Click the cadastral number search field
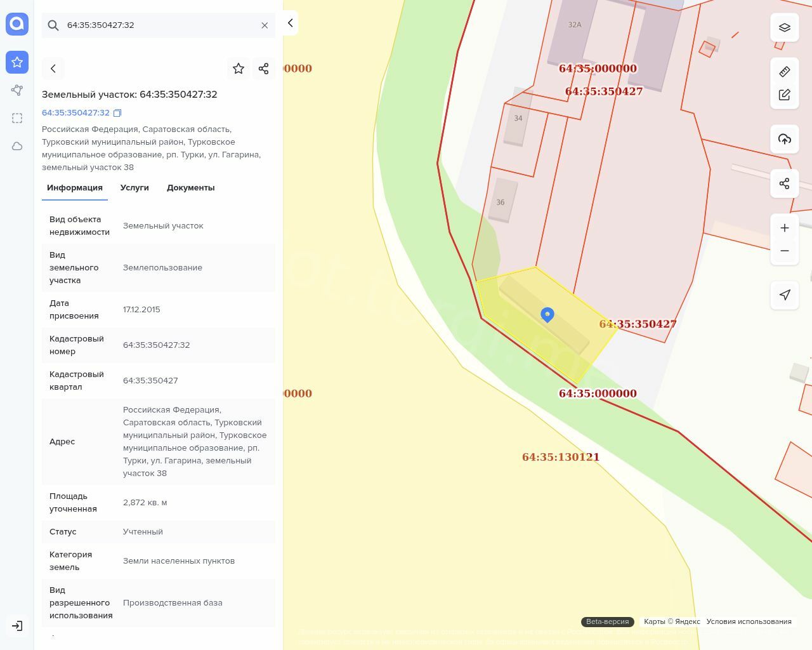Image resolution: width=812 pixels, height=650 pixels. (159, 25)
